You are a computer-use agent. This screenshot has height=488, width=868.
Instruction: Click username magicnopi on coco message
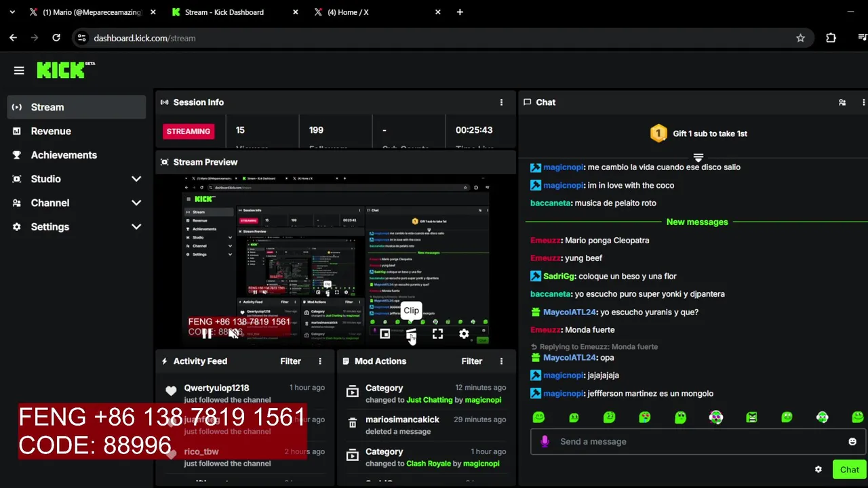pos(563,185)
